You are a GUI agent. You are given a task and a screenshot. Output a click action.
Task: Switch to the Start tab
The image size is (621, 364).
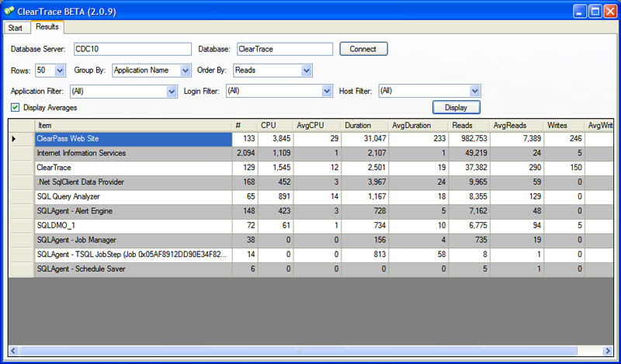(x=16, y=28)
